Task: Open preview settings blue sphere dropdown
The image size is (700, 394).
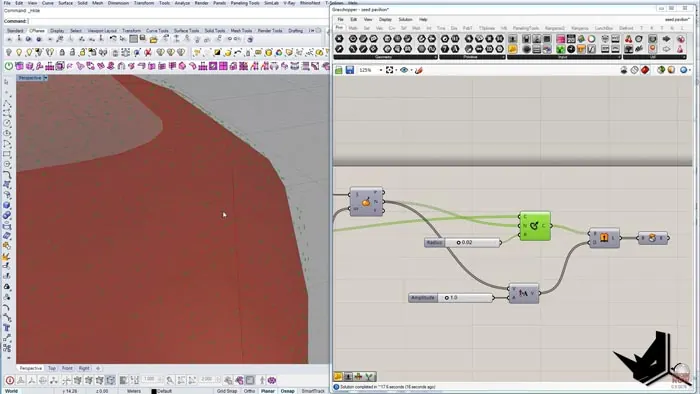Action: (x=685, y=71)
